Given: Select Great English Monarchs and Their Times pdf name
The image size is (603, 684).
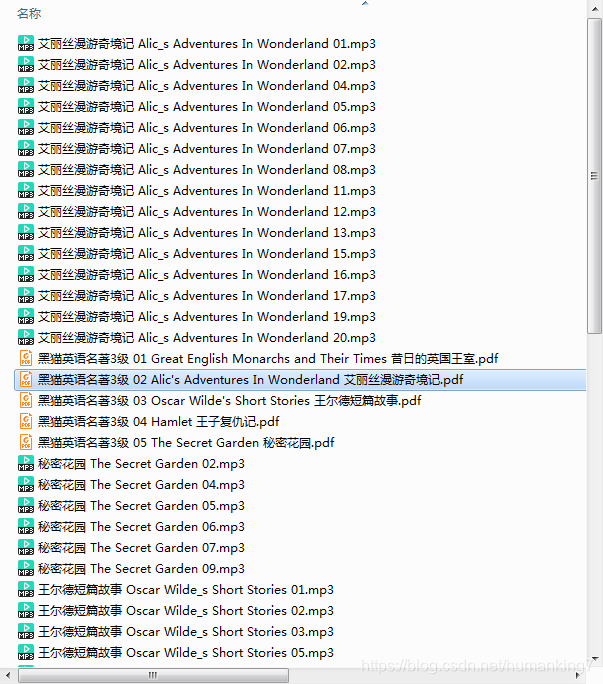Looking at the screenshot, I should click(268, 359).
